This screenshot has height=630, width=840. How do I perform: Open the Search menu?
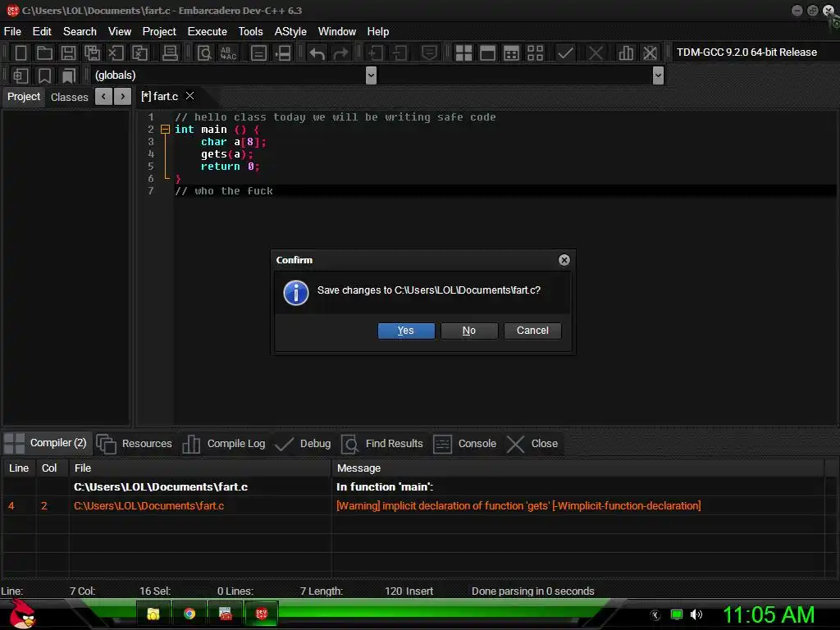point(80,32)
